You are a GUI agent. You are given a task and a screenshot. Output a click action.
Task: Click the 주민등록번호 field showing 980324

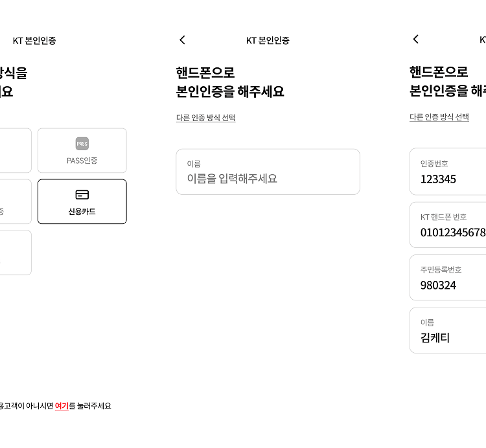[448, 278]
